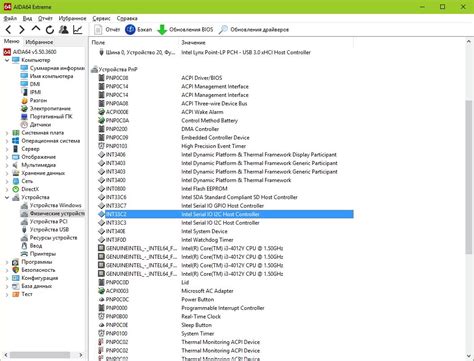Viewport: 474px width, 361px height.
Task: Click the IPMI tree icon
Action: [24, 92]
